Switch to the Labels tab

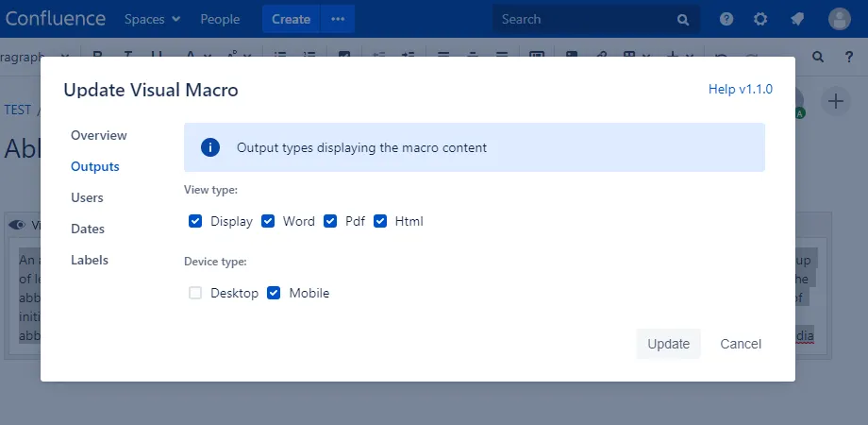coord(89,260)
